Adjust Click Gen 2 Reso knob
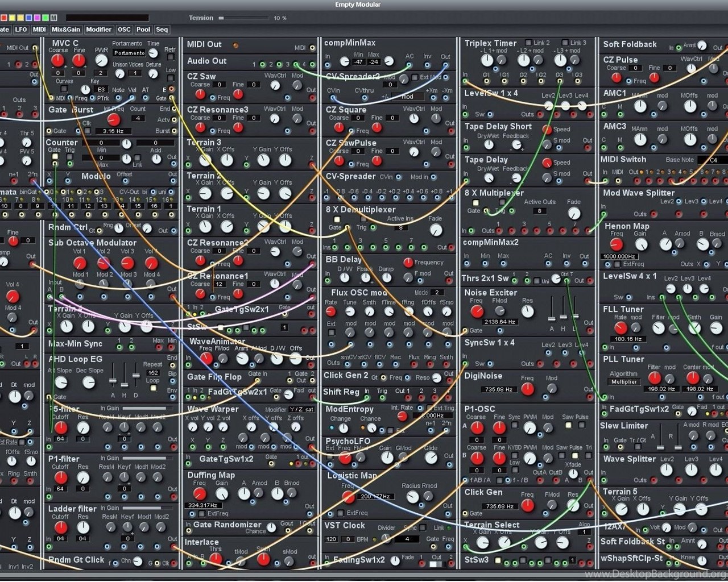 [436, 377]
